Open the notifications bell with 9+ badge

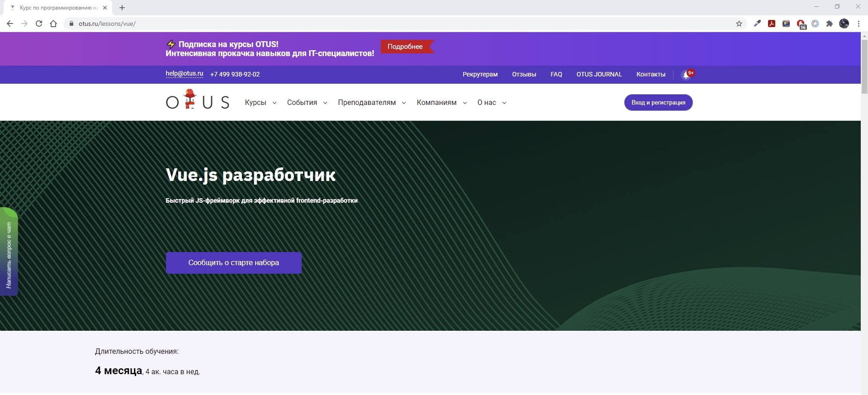click(x=687, y=75)
